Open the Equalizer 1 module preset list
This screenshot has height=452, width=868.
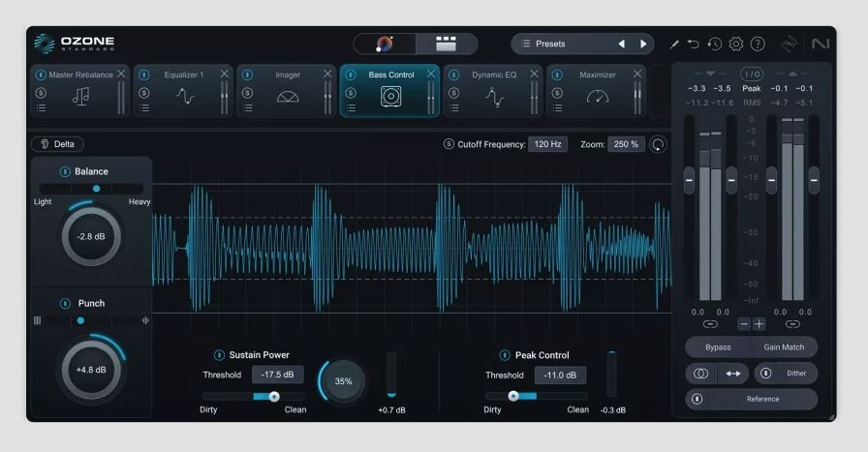[x=144, y=108]
